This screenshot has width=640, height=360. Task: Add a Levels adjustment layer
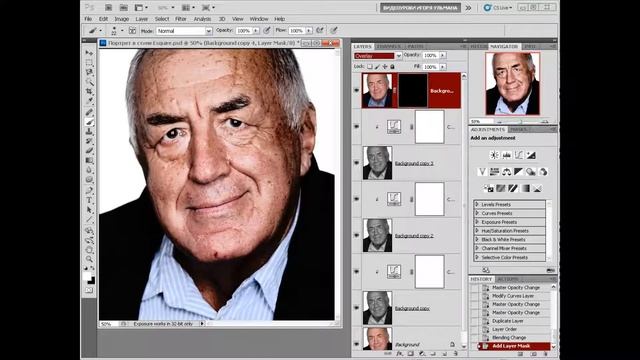(507, 155)
